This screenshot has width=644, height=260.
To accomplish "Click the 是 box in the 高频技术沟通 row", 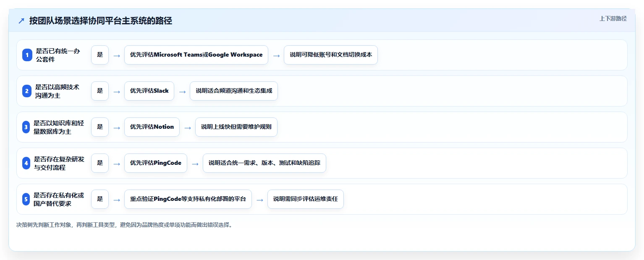I will pos(100,91).
